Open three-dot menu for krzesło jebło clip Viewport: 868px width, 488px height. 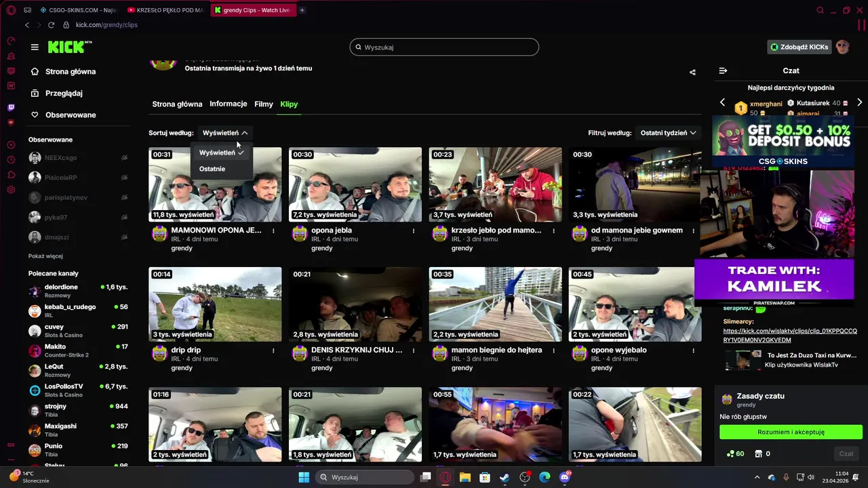click(553, 230)
